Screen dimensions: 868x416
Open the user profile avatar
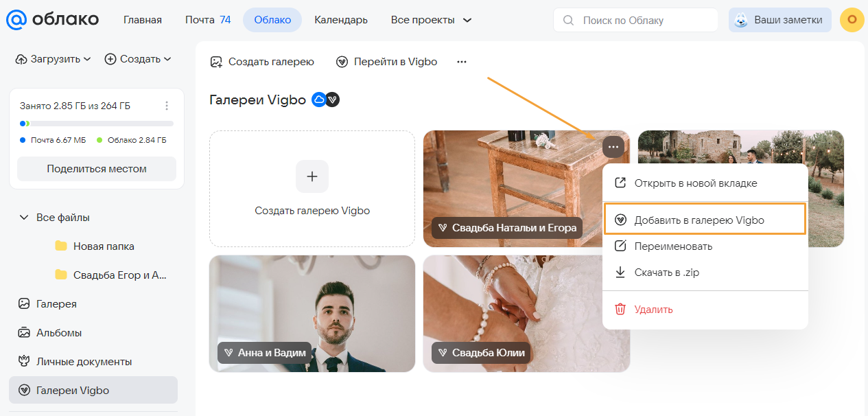[x=852, y=20]
